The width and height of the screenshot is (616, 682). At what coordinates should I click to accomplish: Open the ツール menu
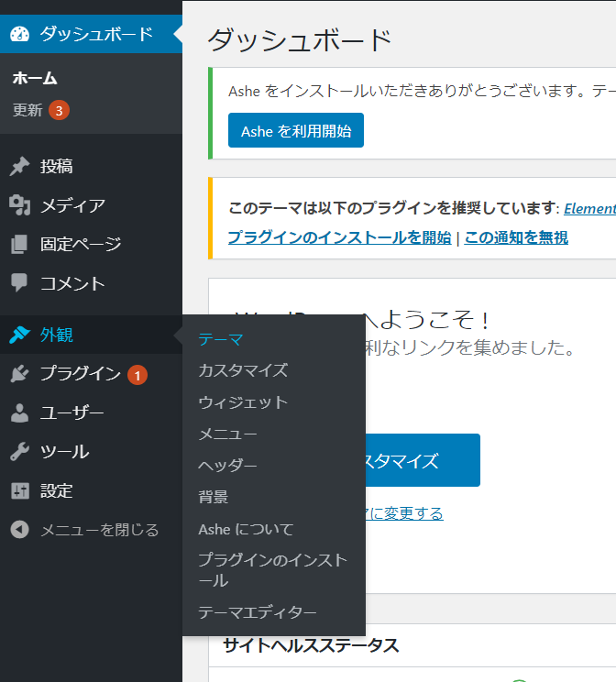[x=91, y=452]
